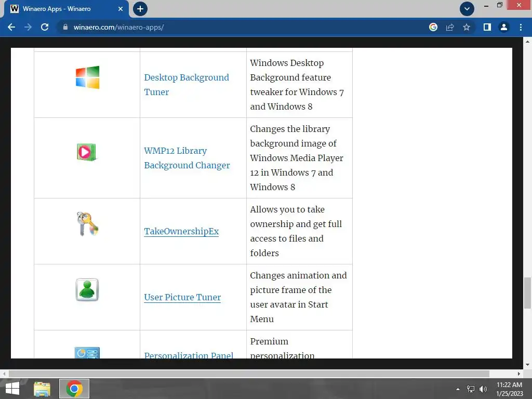Click the Google icon in the address bar

(433, 27)
